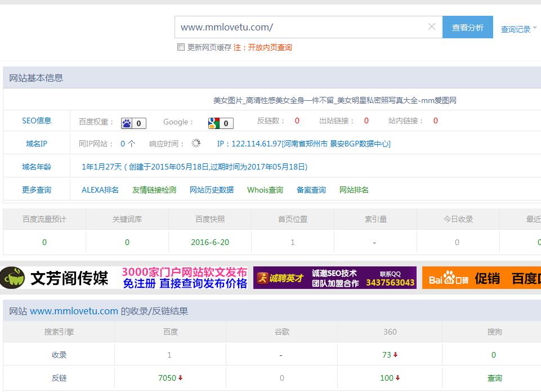Click the 查询 link under 搜狗 column
Screen dimensions: 541x392
[494, 378]
